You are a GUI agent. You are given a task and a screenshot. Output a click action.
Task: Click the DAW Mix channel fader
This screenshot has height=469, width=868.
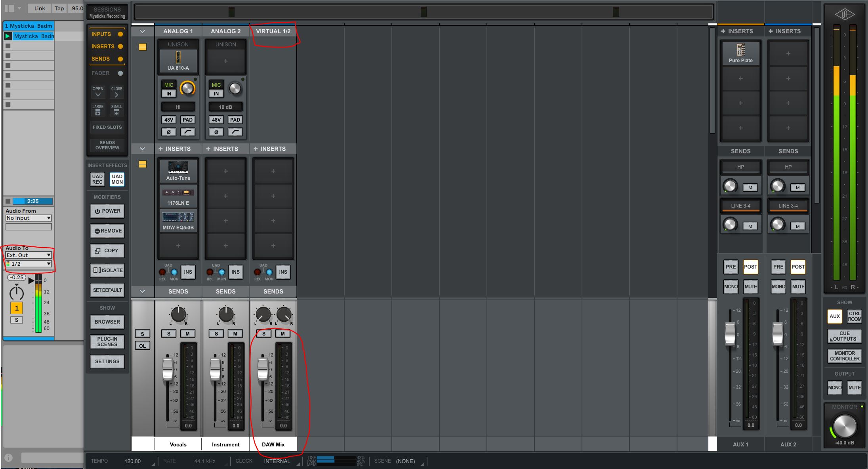(x=263, y=369)
